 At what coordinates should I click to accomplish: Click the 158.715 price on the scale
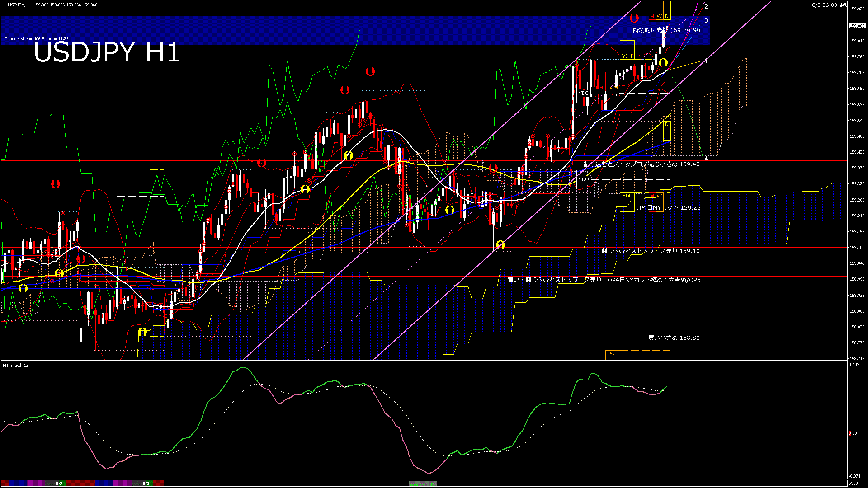(x=857, y=359)
